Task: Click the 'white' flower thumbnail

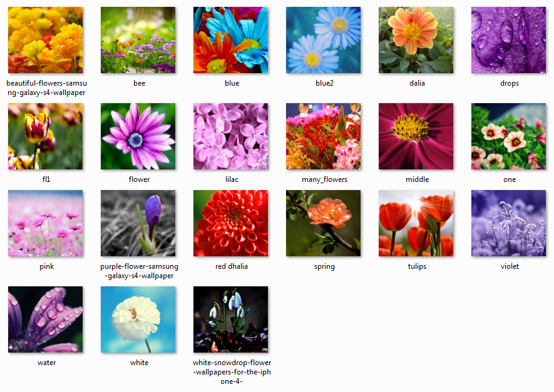Action: tap(138, 319)
